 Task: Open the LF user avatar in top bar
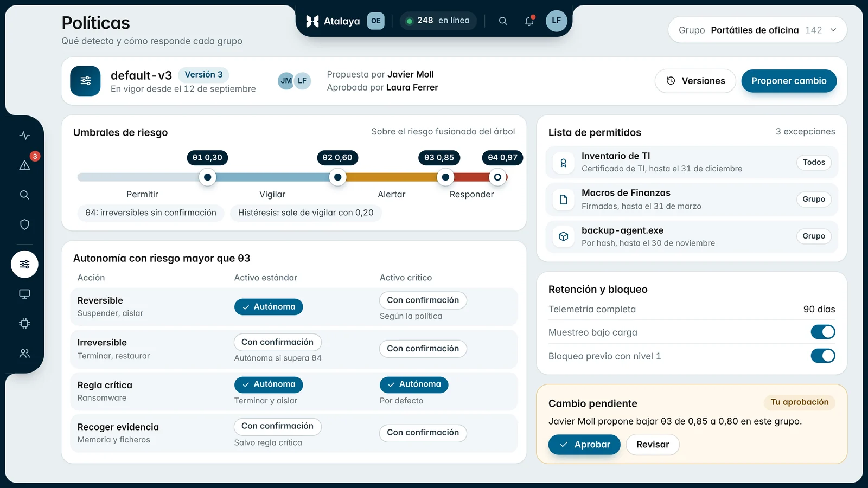[x=556, y=21]
